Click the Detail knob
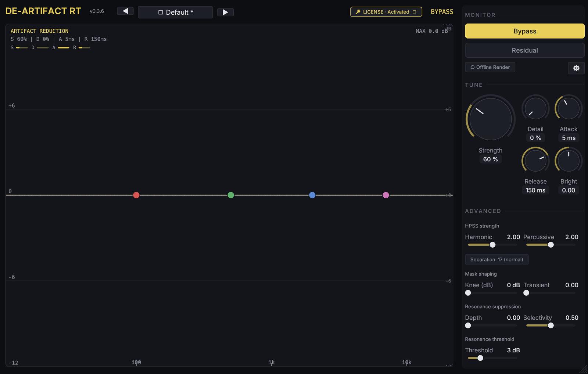The image size is (588, 374). [x=535, y=108]
